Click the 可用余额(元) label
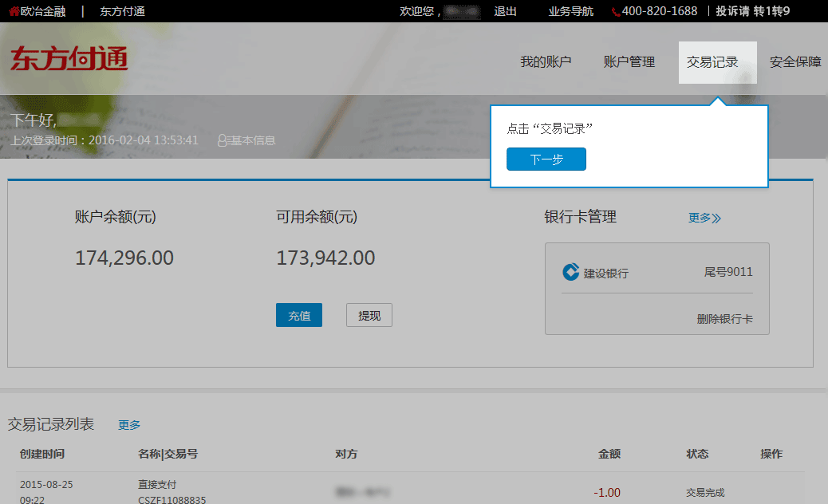 [x=317, y=217]
